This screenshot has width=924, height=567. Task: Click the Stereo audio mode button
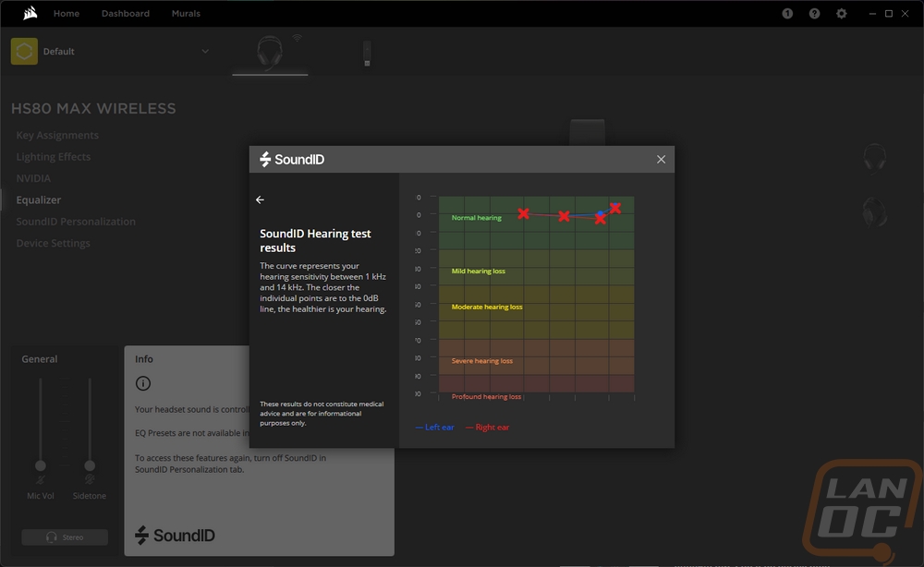65,537
